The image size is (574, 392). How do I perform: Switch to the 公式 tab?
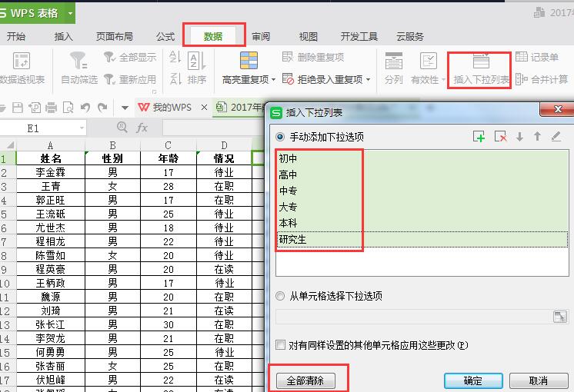pos(165,37)
